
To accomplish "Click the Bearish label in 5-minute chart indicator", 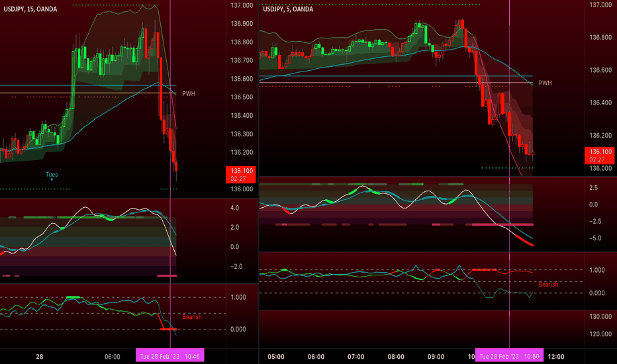I will (548, 284).
